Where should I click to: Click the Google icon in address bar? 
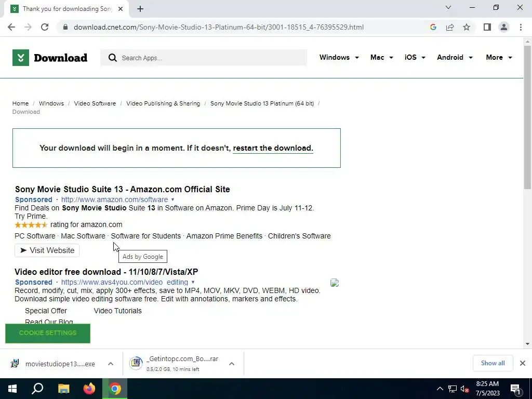433,27
